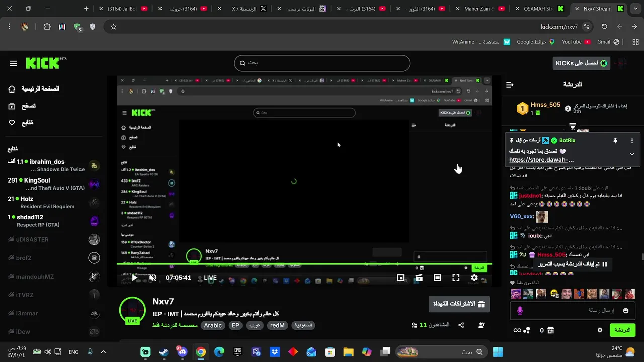644x362 pixels.
Task: Open Epic Games from the taskbar
Action: (x=237, y=352)
